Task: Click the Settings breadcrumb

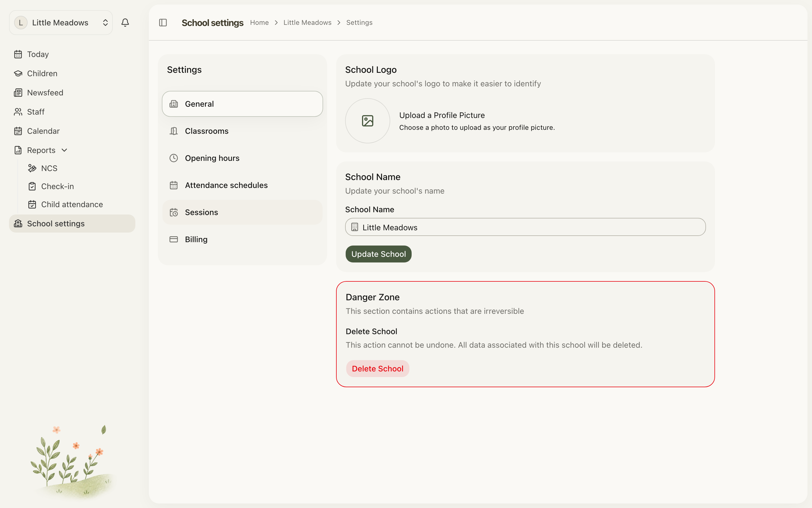Action: tap(359, 23)
